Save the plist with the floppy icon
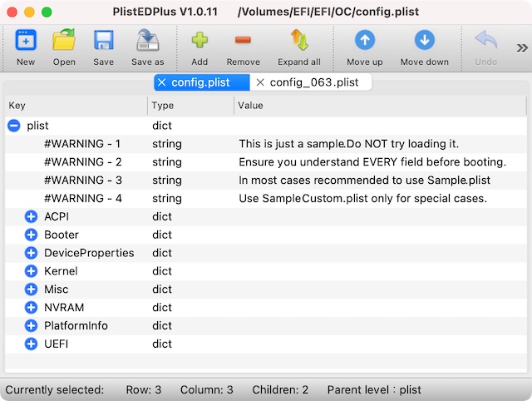 (103, 40)
